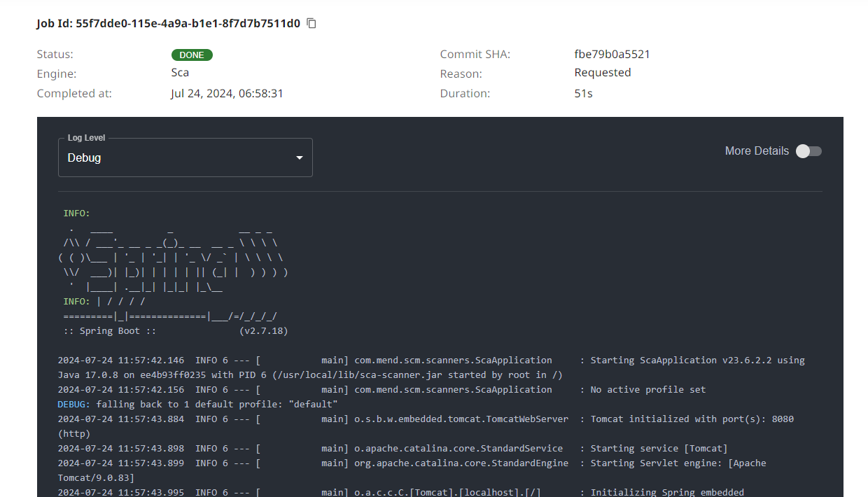Open the Log Level dropdown
The height and width of the screenshot is (497, 868).
tap(185, 158)
